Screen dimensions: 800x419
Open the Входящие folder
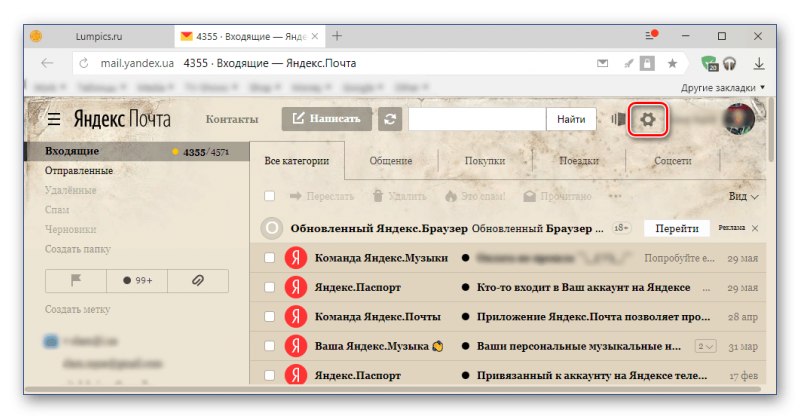pyautogui.click(x=137, y=151)
